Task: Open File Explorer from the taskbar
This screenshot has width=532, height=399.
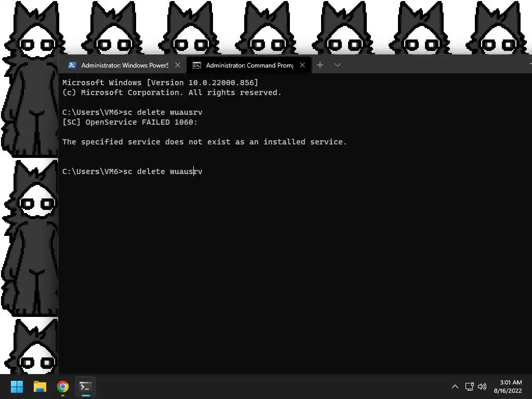Action: [39, 387]
